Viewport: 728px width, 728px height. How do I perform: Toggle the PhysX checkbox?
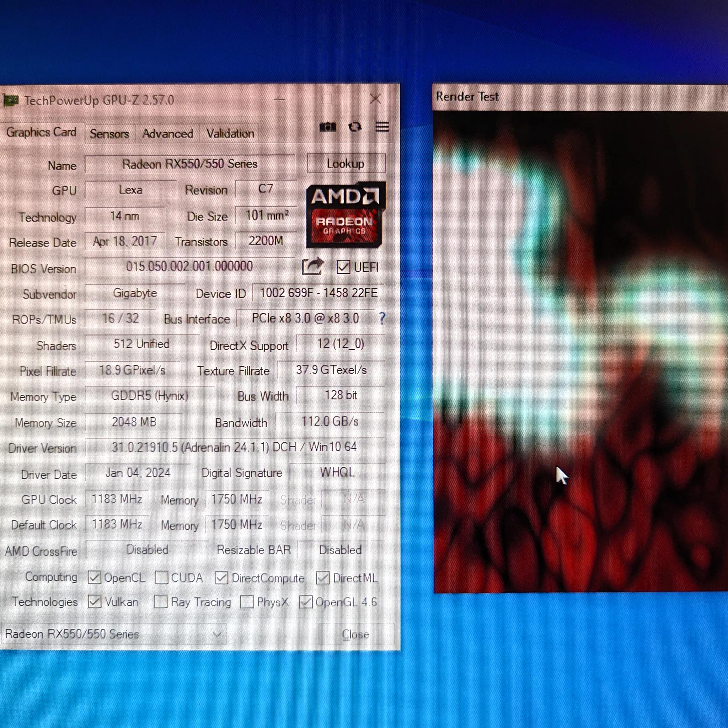tap(247, 602)
